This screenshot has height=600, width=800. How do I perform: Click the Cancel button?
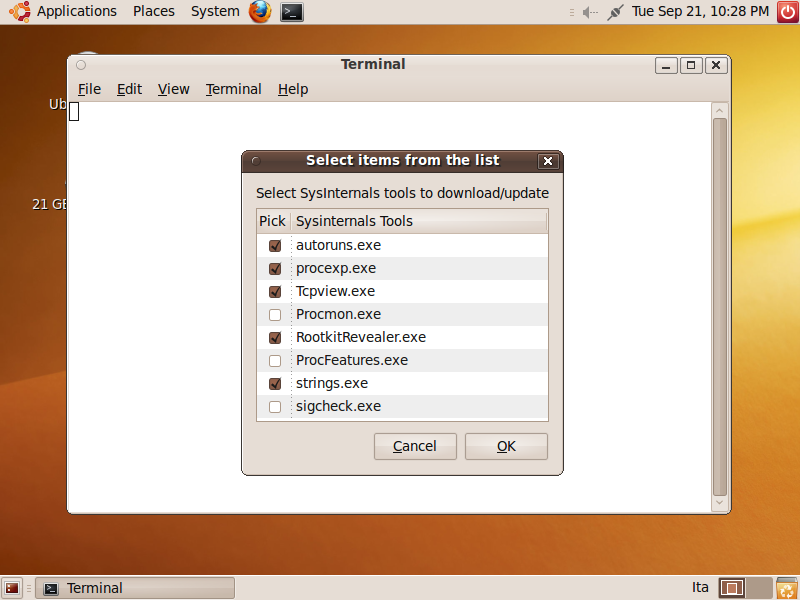coord(415,446)
